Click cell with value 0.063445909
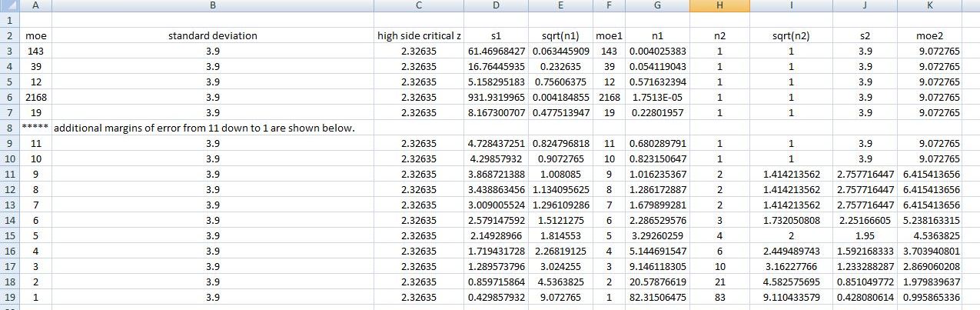The image size is (980, 310). pos(560,51)
